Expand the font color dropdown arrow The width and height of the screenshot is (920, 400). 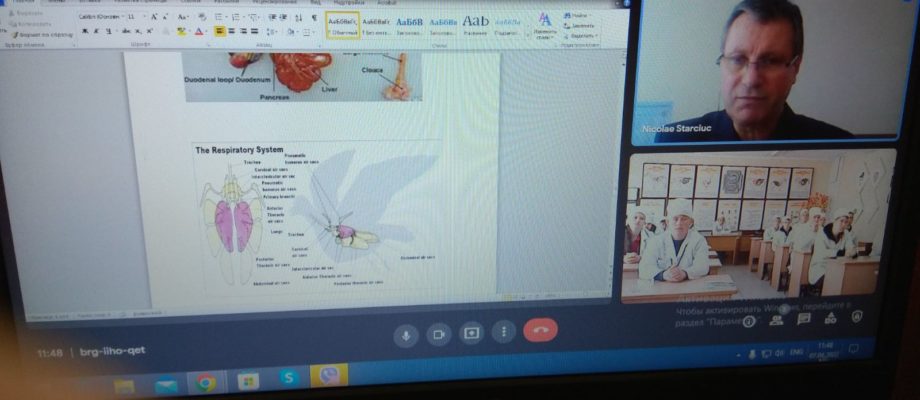(208, 32)
